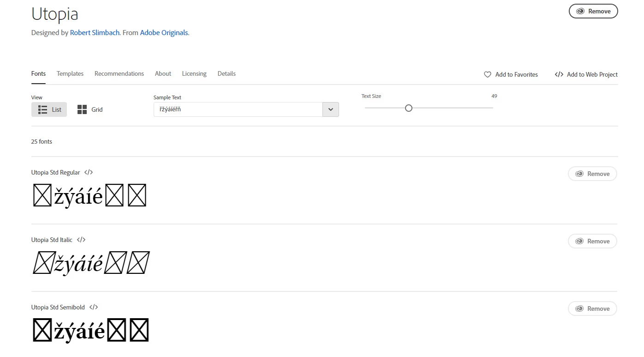The width and height of the screenshot is (644, 357).
Task: Click the Utopia page heading
Action: [54, 14]
